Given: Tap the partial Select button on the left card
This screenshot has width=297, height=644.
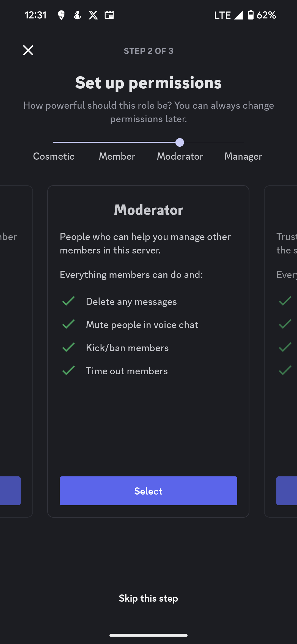Looking at the screenshot, I should coord(10,491).
